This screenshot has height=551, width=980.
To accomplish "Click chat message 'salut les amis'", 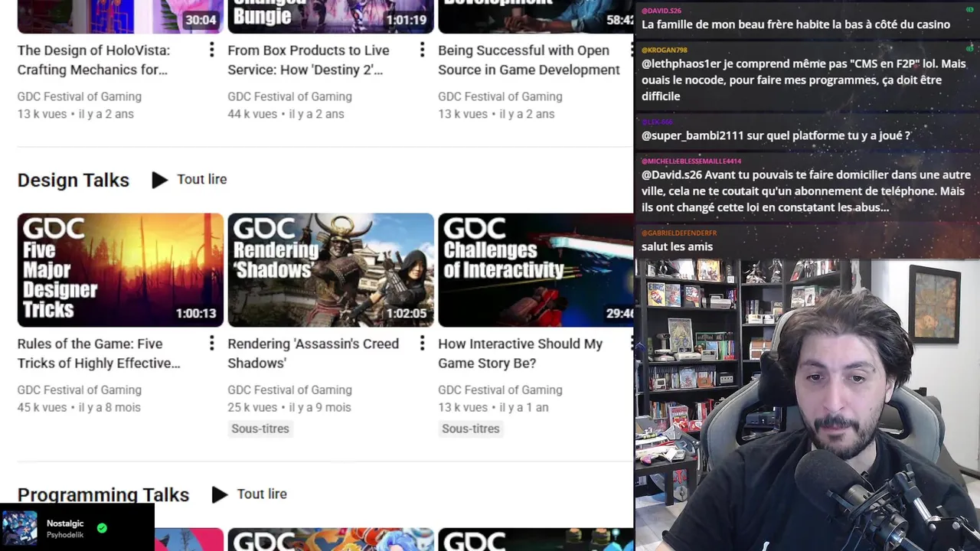I will 677,246.
